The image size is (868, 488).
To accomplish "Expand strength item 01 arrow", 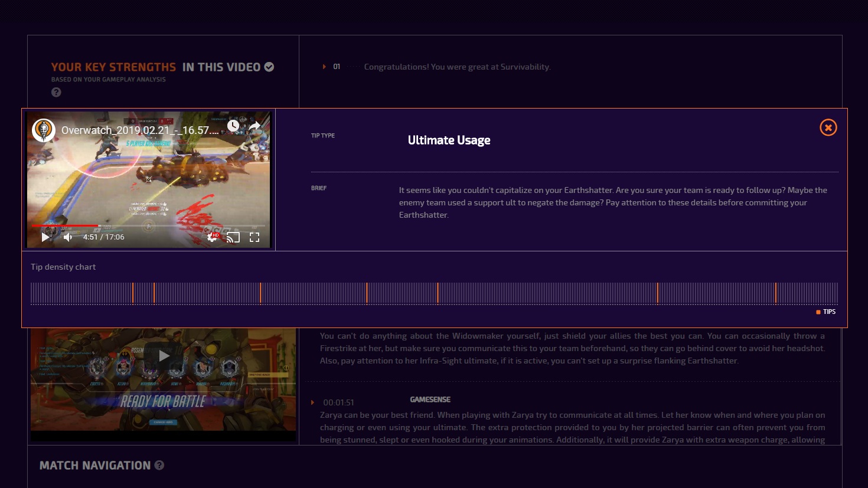I will pos(324,67).
